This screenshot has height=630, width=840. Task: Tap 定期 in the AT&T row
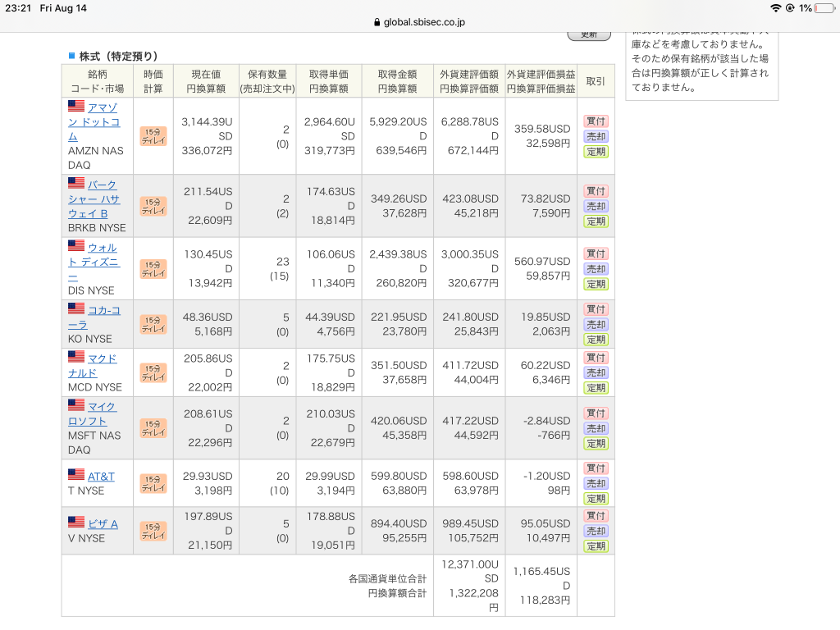[596, 499]
